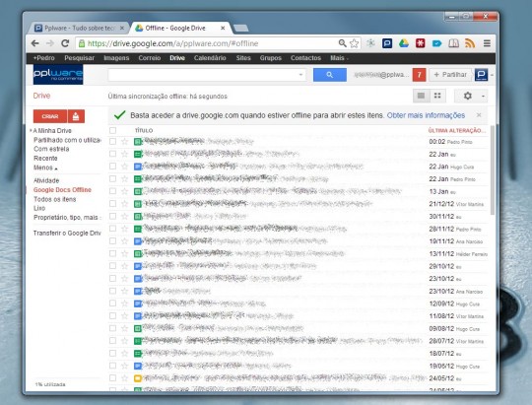Check the file dated 21/12/12

point(112,204)
